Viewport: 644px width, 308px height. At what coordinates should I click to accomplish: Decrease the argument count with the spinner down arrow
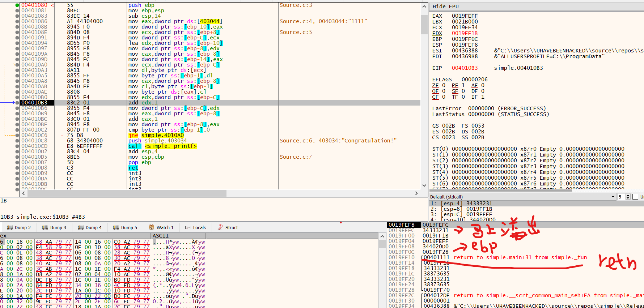[x=628, y=198]
